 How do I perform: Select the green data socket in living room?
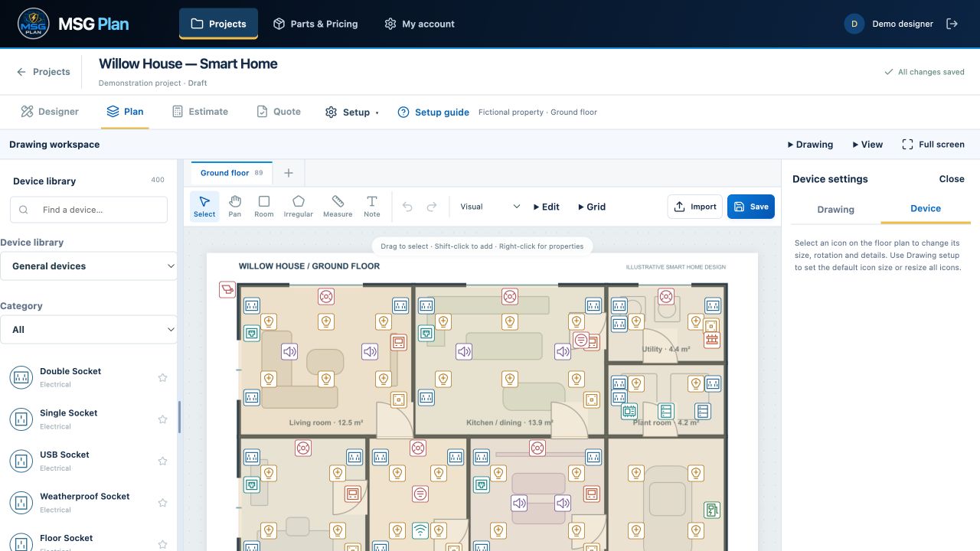252,333
